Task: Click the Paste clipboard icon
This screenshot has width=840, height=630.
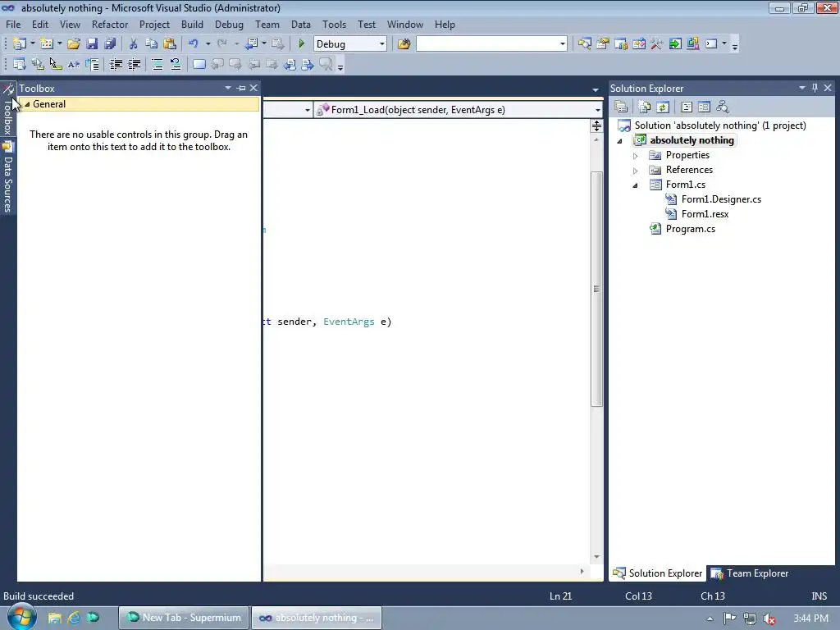Action: (x=170, y=44)
